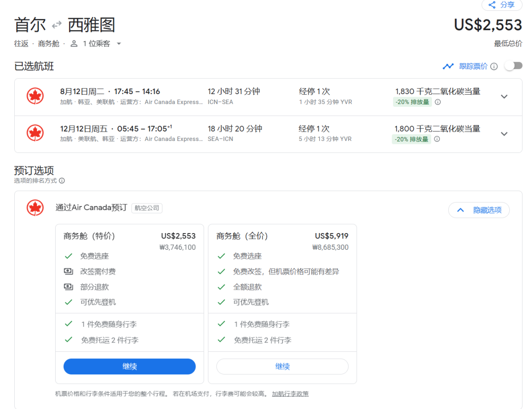Click the info icon next to 跟踪票价
Image resolution: width=532 pixels, height=409 pixels.
[494, 67]
